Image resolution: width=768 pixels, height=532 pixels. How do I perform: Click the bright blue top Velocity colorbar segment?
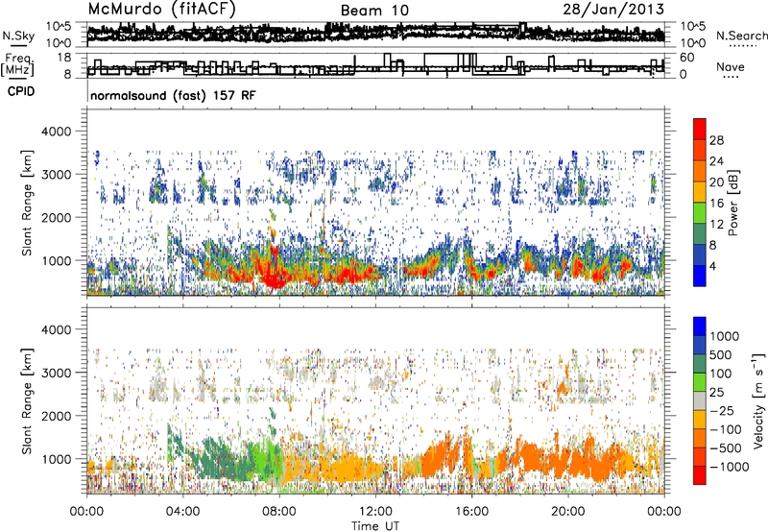[700, 326]
